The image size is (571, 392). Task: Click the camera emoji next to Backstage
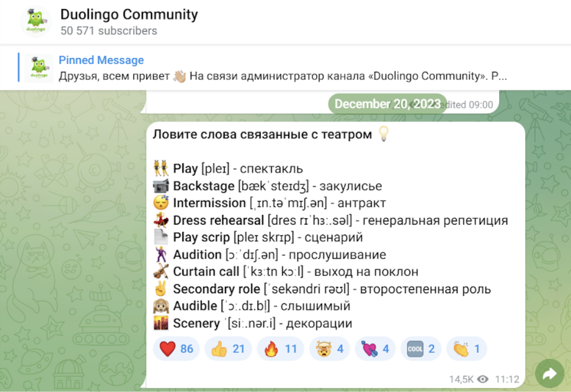[161, 185]
